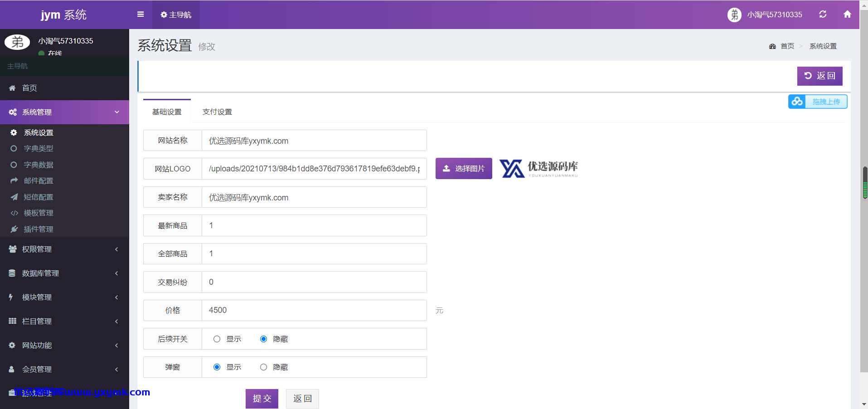The image size is (868, 409).
Task: Open 字典类型 menu item
Action: 64,149
